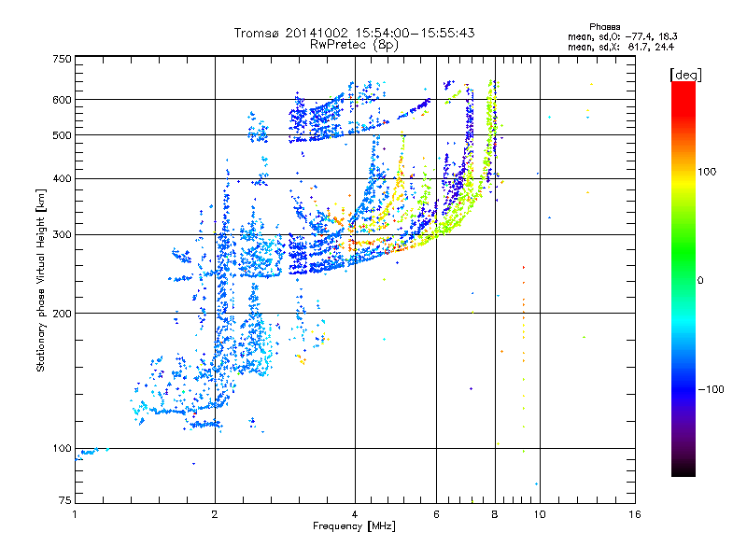The image size is (747, 560).
Task: Click the colorbar tick label "0"
Action: point(700,281)
